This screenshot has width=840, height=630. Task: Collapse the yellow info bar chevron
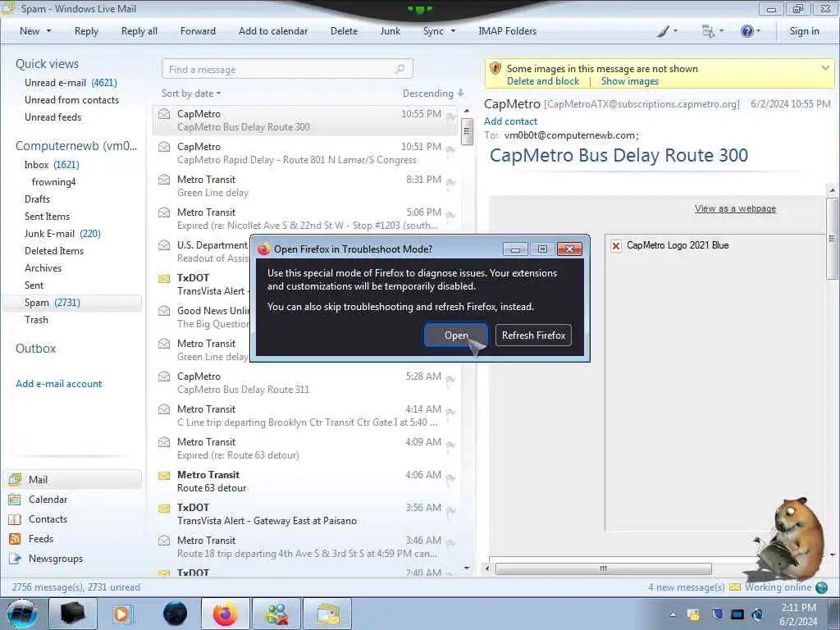825,68
